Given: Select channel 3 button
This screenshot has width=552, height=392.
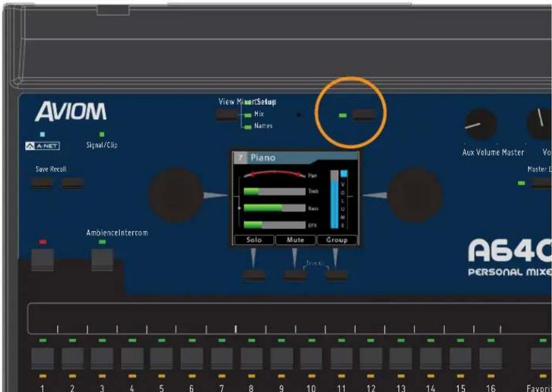Looking at the screenshot, I should click(102, 359).
